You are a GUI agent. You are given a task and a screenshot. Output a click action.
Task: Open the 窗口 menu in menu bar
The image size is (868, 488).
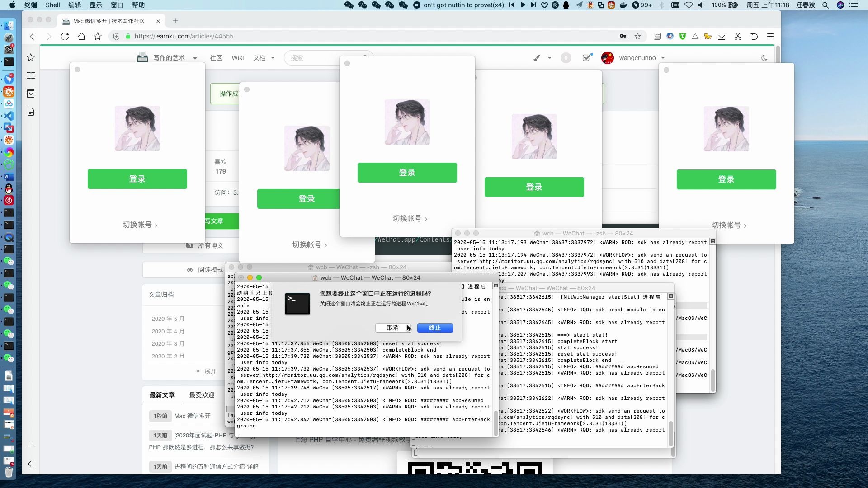pyautogui.click(x=117, y=5)
